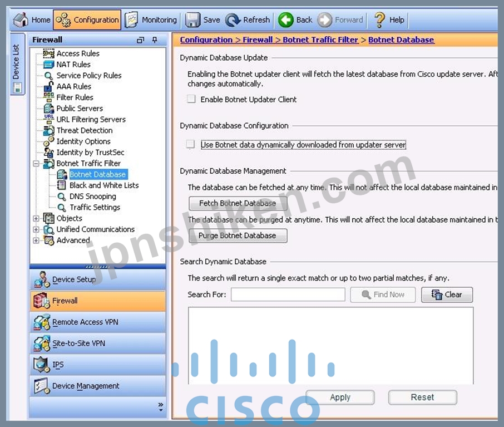Viewport: 504px width, 427px height.
Task: Click the Service Policy Rules magnifier icon
Action: pyautogui.click(x=49, y=76)
